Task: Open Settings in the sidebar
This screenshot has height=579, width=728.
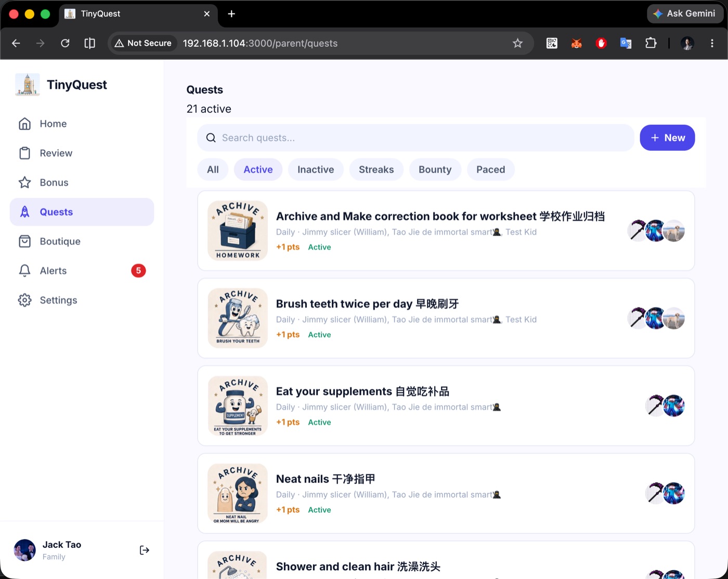Action: (x=82, y=300)
